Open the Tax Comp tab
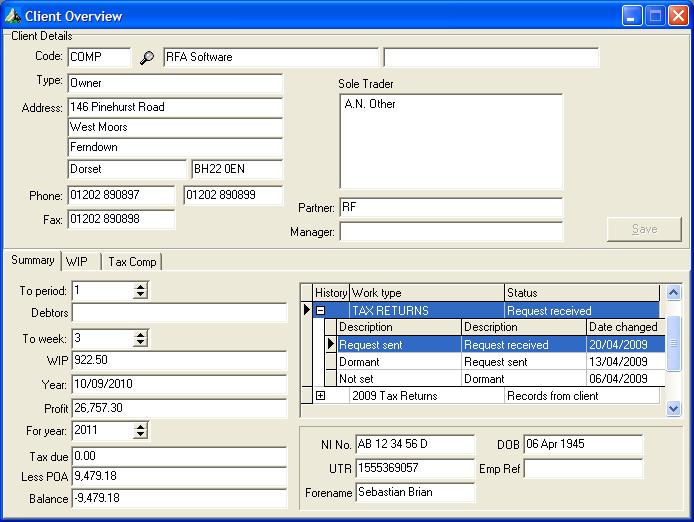The image size is (694, 522). 132,262
